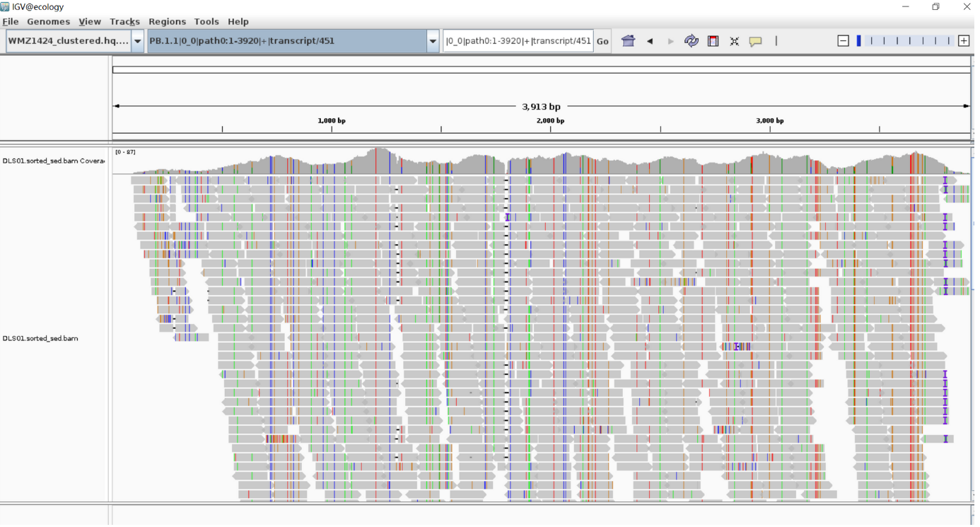Click the forward navigation arrow icon
The height and width of the screenshot is (527, 980).
coord(670,40)
